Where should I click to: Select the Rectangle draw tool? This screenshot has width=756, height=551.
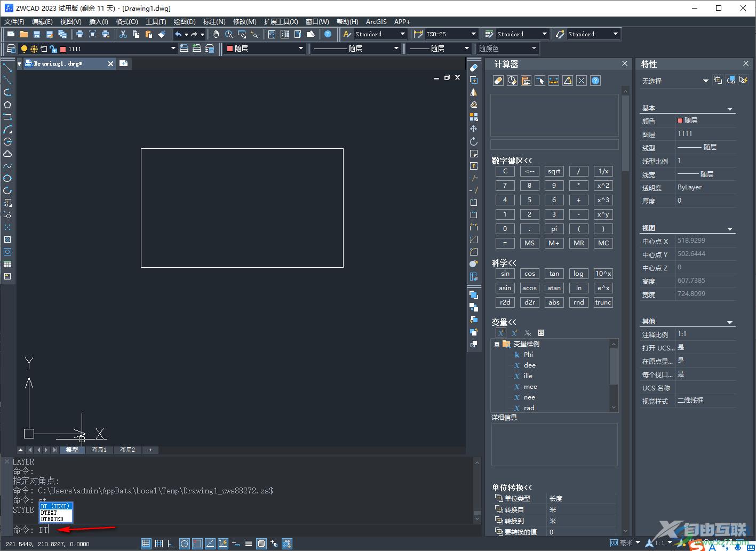coord(7,117)
